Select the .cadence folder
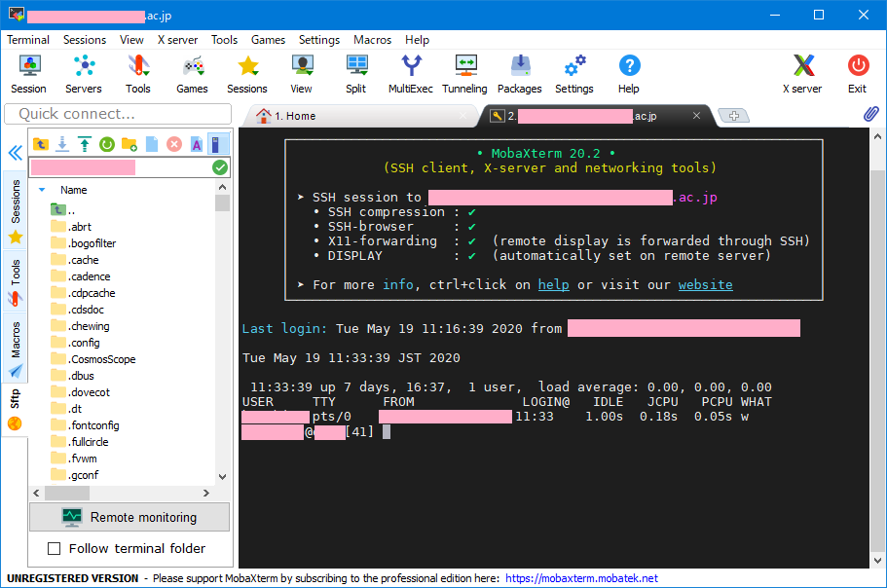Screen dimensions: 887x588 click(x=81, y=276)
